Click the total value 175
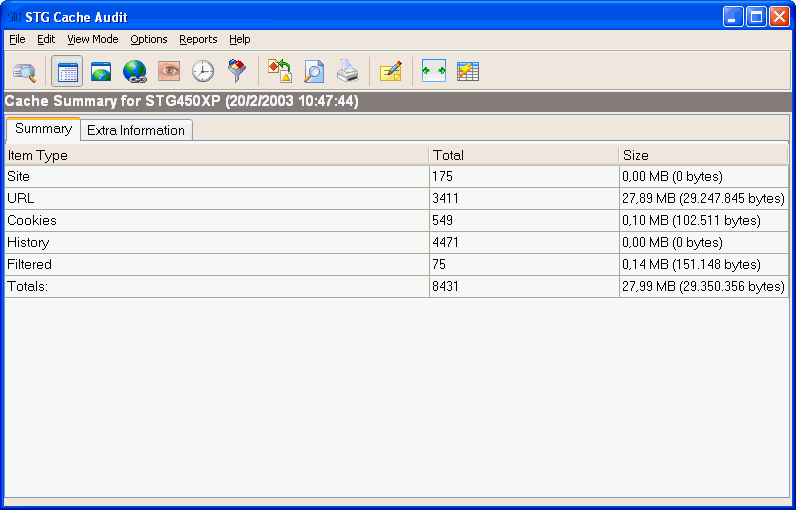This screenshot has width=796, height=510. point(442,177)
